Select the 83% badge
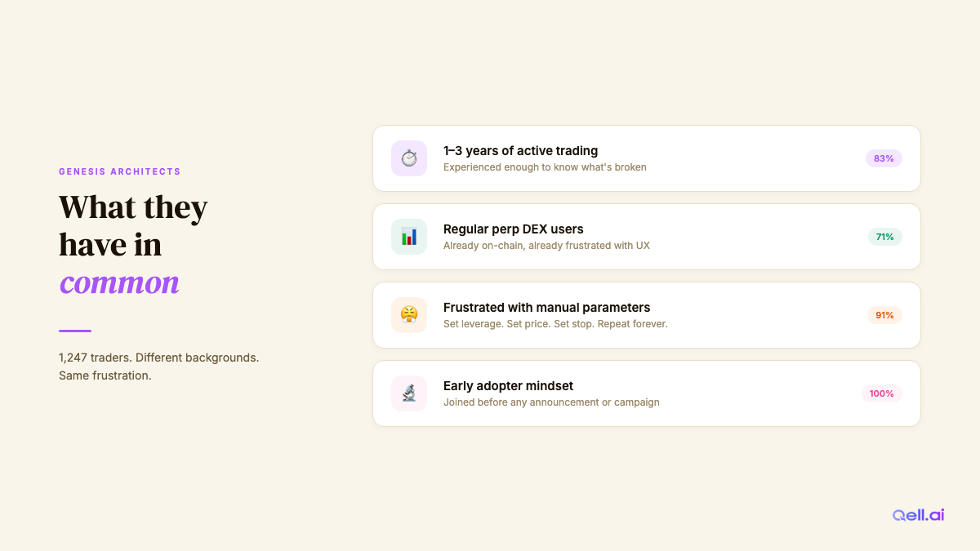980x551 pixels. [884, 158]
